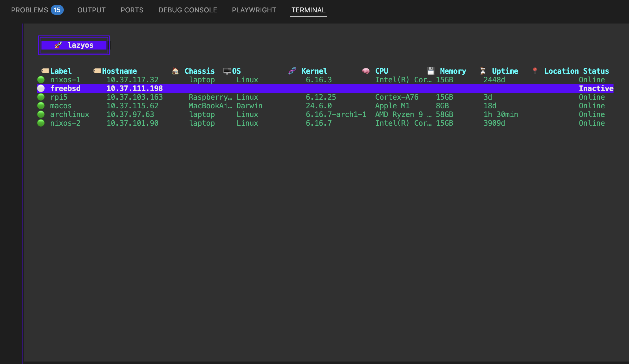Click the green status dot for nixos-1
Viewport: 629px width, 364px height.
41,80
